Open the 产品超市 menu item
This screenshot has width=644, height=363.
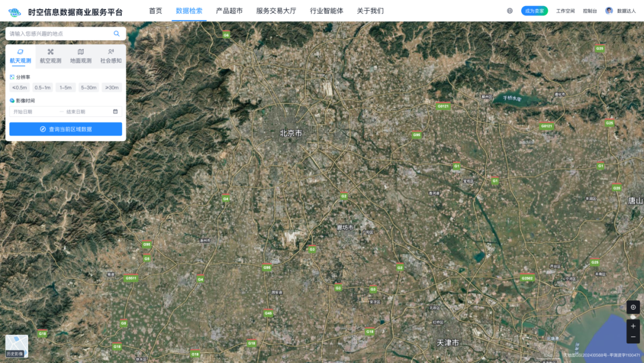[x=229, y=11]
